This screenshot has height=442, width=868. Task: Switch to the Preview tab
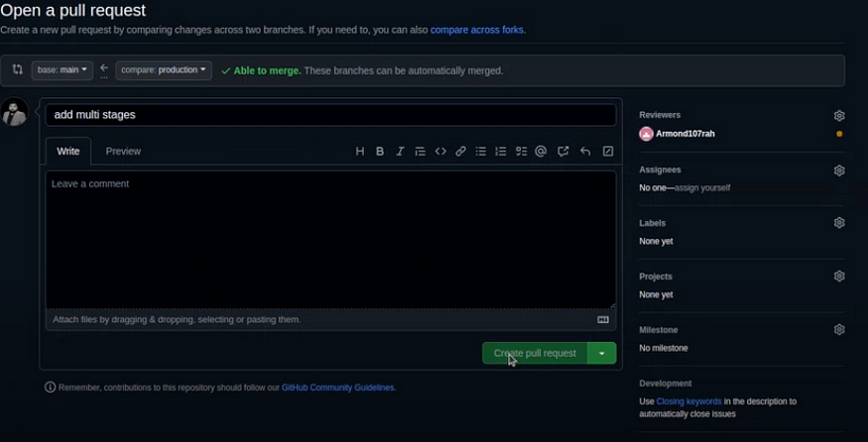point(123,151)
